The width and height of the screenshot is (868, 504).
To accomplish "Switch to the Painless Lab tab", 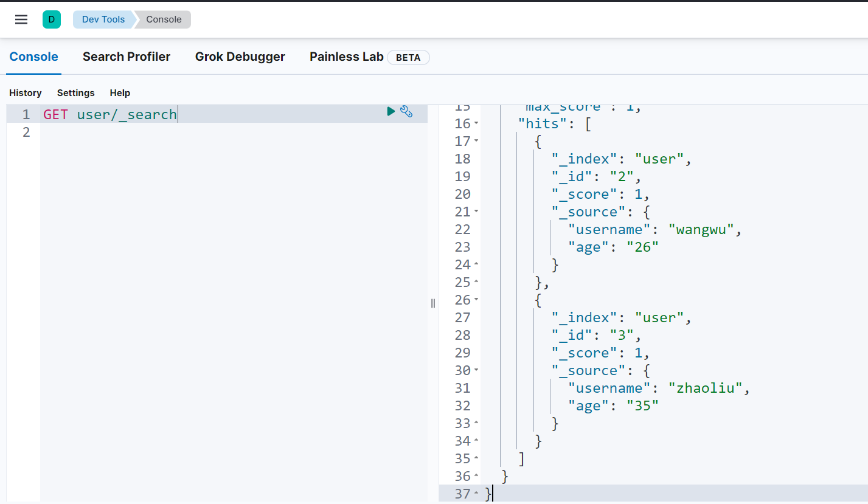I will point(347,57).
